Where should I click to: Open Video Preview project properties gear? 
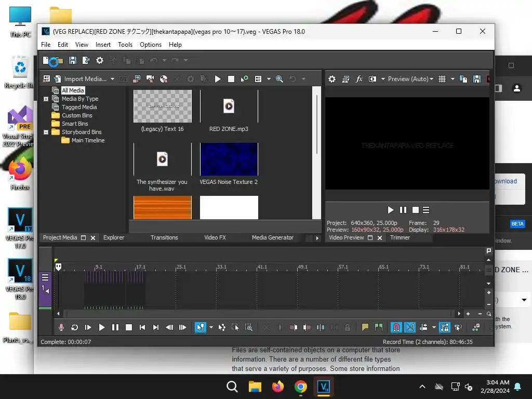[x=332, y=79]
